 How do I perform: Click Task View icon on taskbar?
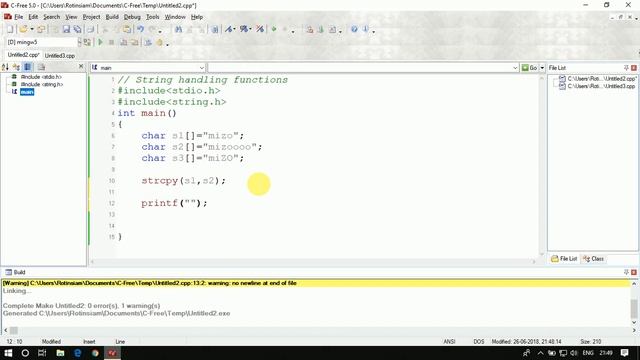42,353
